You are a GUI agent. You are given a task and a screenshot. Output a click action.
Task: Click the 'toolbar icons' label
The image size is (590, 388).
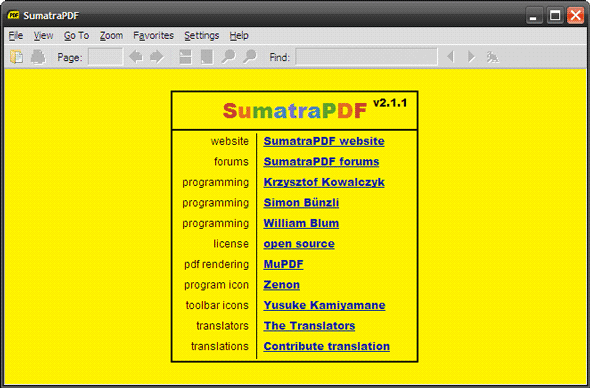pyautogui.click(x=217, y=305)
